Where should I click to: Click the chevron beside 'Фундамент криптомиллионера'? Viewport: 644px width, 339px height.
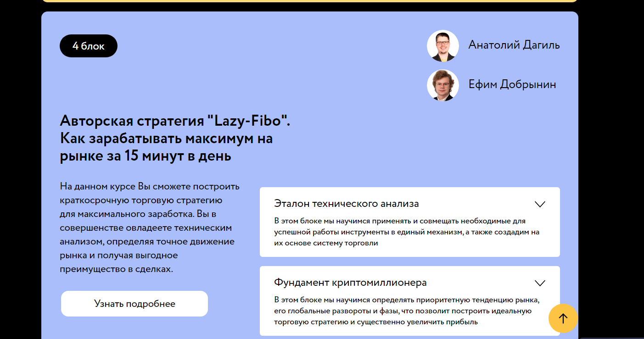pyautogui.click(x=540, y=283)
